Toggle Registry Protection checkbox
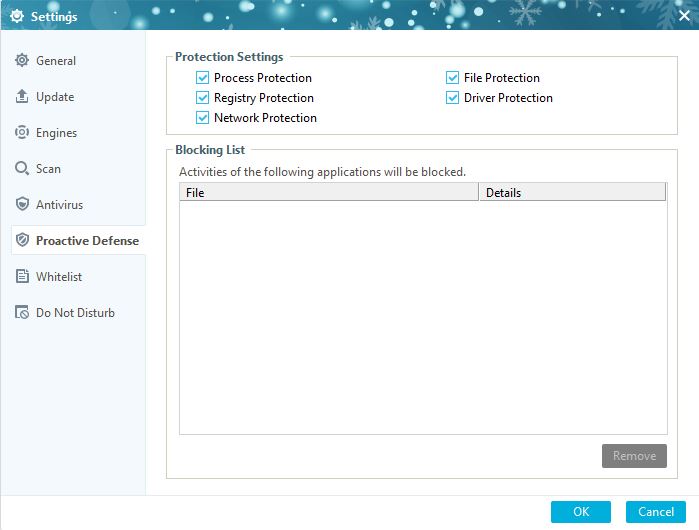This screenshot has width=699, height=530. (202, 98)
